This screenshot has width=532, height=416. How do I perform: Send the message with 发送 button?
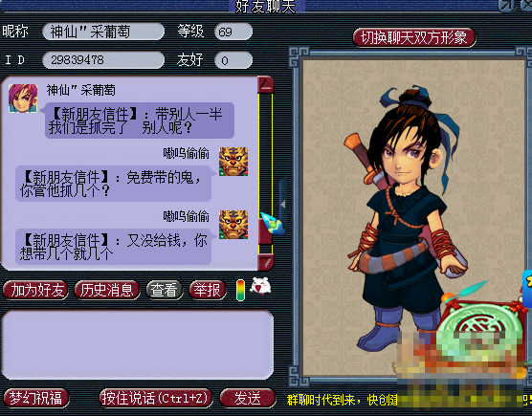pos(248,398)
